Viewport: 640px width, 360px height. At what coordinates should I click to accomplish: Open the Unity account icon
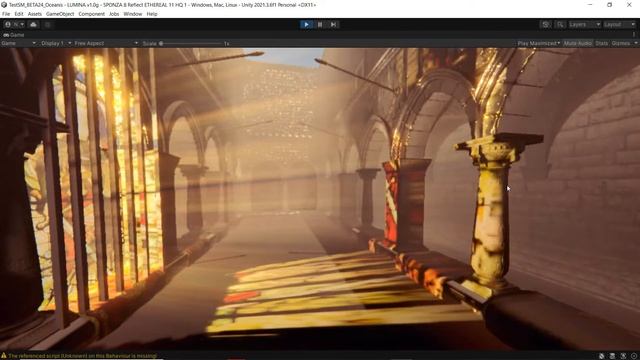(8, 24)
